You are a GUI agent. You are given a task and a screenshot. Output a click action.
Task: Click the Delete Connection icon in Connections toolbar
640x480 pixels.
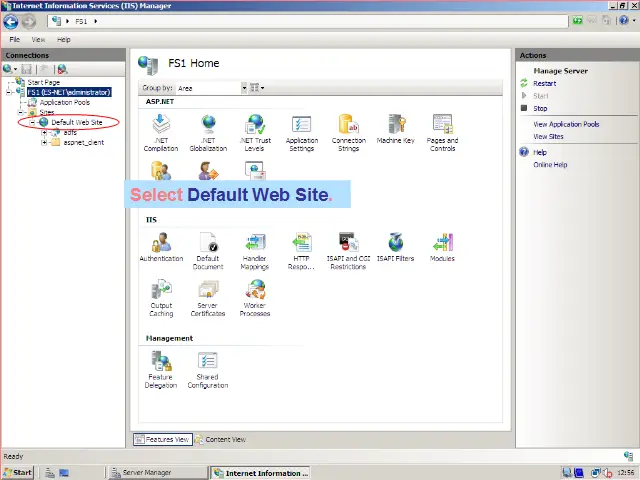(62, 69)
